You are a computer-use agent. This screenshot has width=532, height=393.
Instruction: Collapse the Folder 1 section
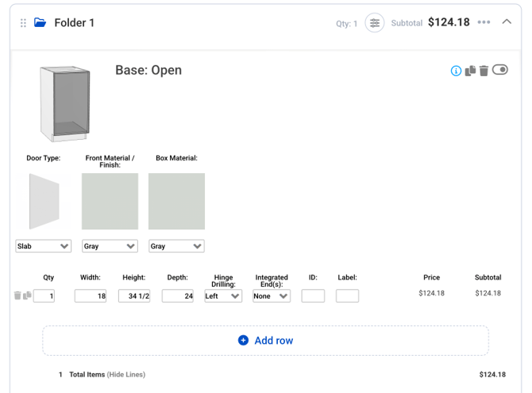click(507, 22)
